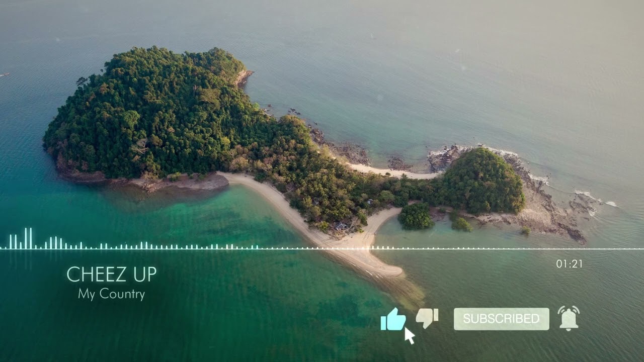
Task: Click the small rounded green hill islet
Action: pos(480,180)
